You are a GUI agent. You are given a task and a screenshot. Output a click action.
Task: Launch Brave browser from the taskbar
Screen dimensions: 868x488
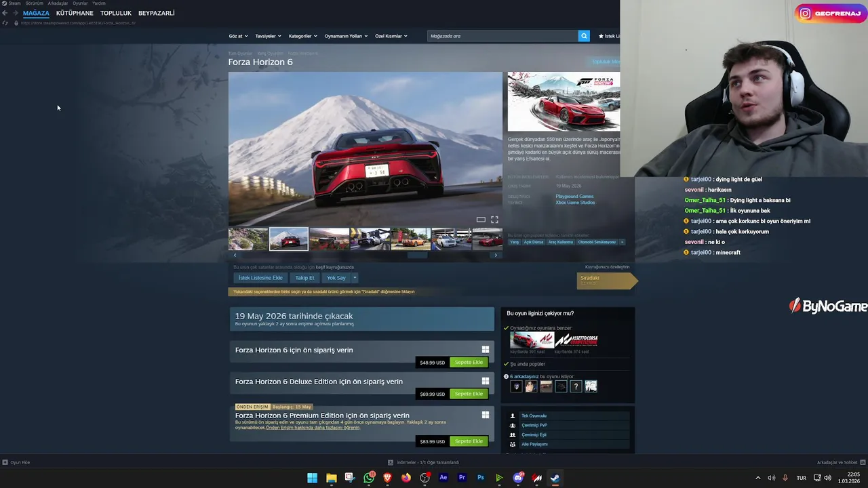coord(387,478)
